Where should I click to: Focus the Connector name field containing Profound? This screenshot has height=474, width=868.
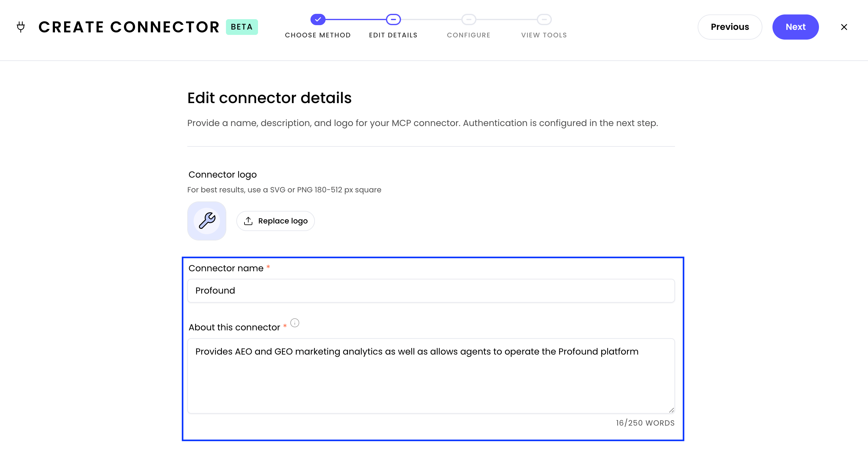coord(431,291)
